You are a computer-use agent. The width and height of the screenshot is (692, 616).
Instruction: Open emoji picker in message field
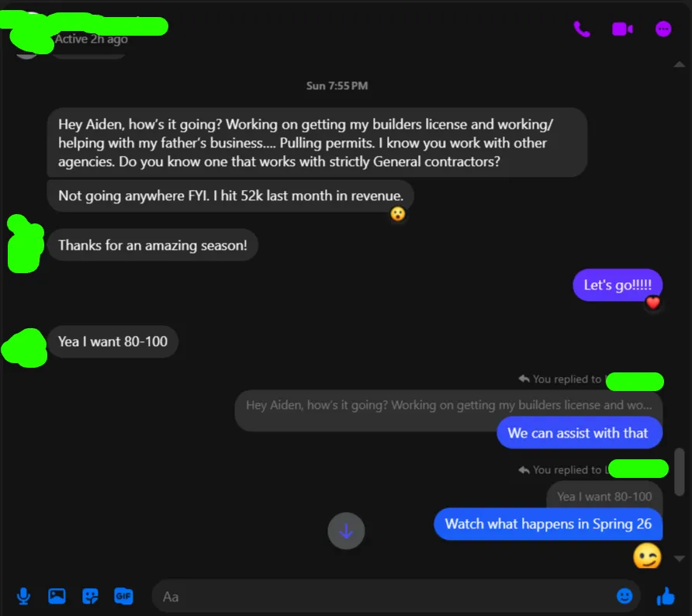[624, 596]
